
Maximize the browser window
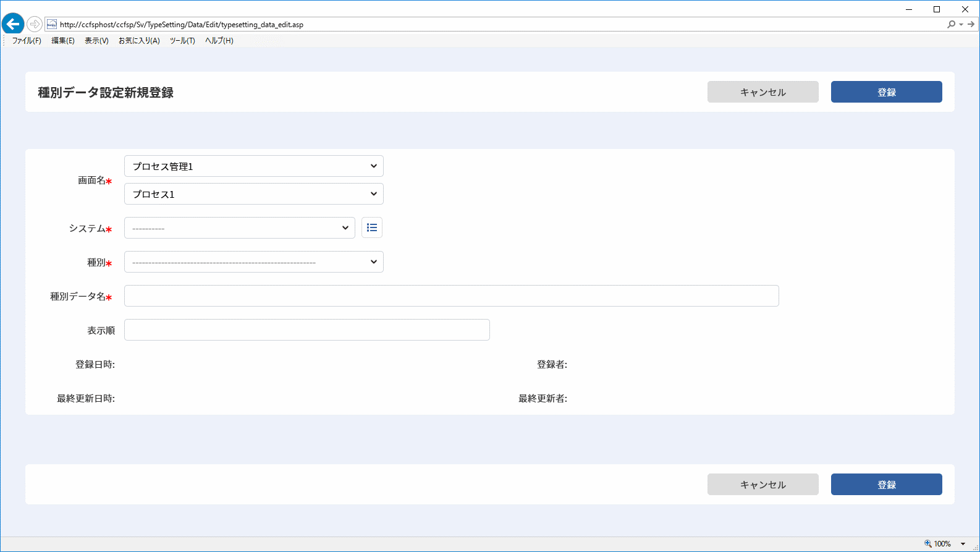[x=937, y=9]
